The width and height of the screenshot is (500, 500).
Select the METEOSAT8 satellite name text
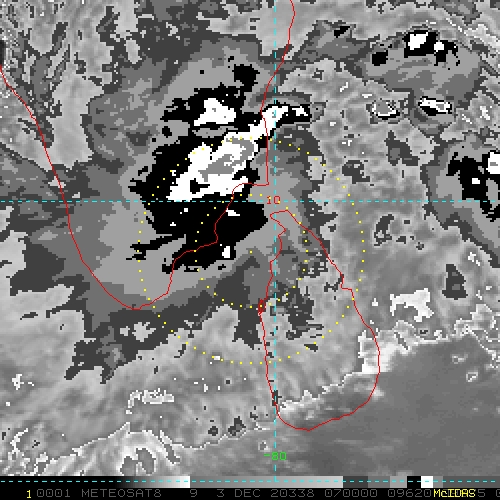121,493
